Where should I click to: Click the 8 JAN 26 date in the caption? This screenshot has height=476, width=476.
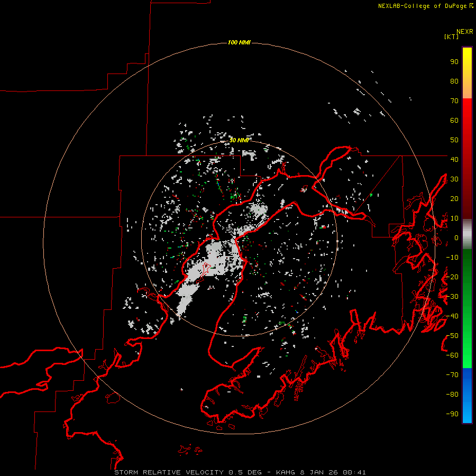click(319, 472)
